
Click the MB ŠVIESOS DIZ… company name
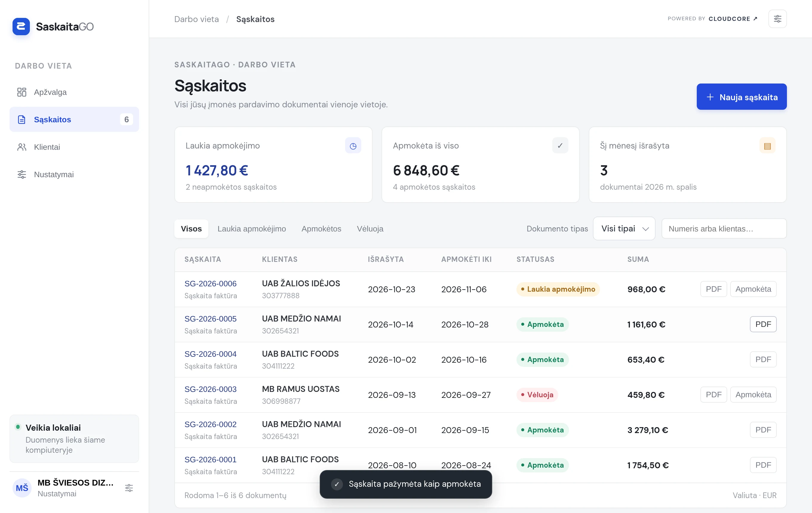[x=75, y=482]
